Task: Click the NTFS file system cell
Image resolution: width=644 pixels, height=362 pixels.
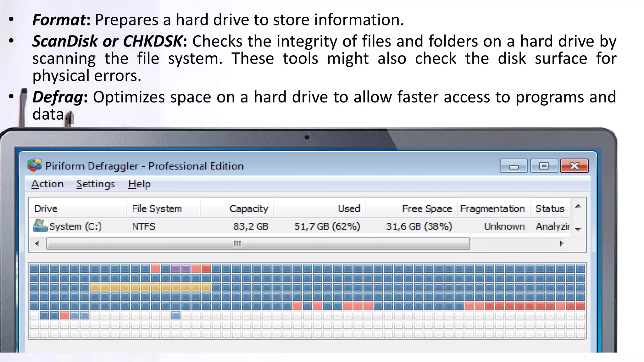Action: [143, 226]
